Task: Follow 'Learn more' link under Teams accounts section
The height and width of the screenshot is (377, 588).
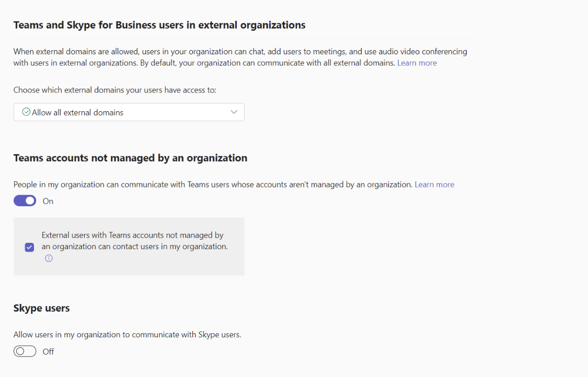Action: pyautogui.click(x=434, y=184)
